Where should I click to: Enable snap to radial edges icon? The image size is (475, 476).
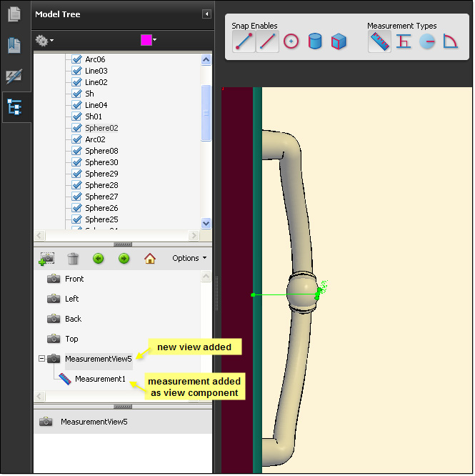point(291,41)
